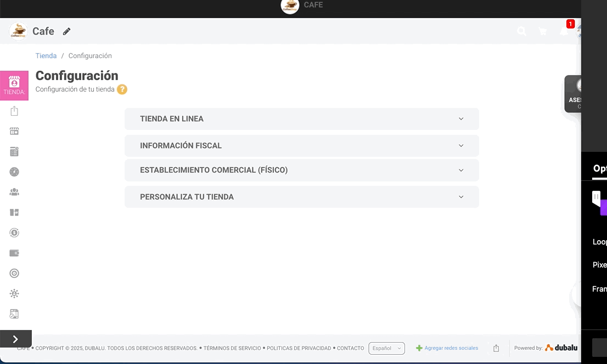Click the target icon in the sidebar

tap(14, 273)
